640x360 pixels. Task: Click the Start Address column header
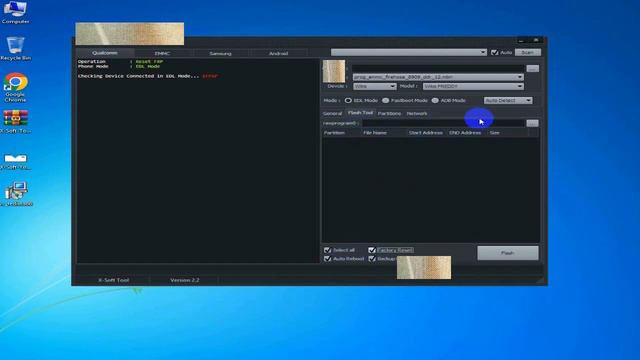[426, 133]
